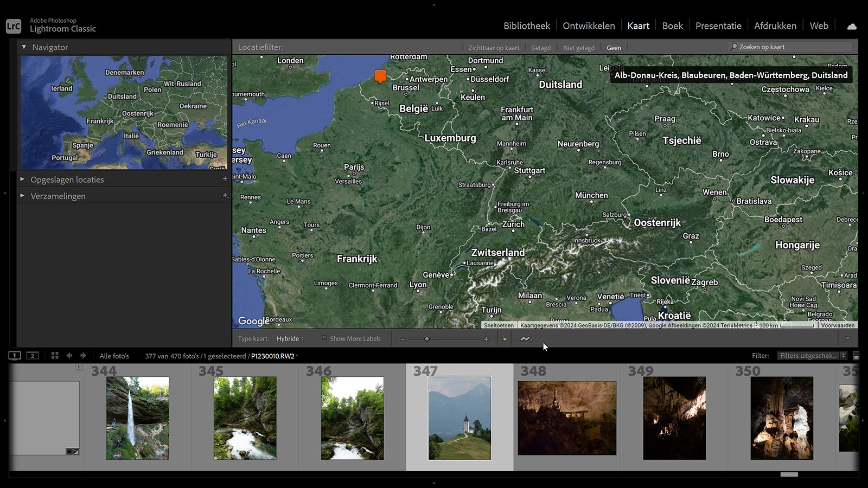Open the P1230010.RW2 source path menu
868x488 pixels.
[274, 356]
